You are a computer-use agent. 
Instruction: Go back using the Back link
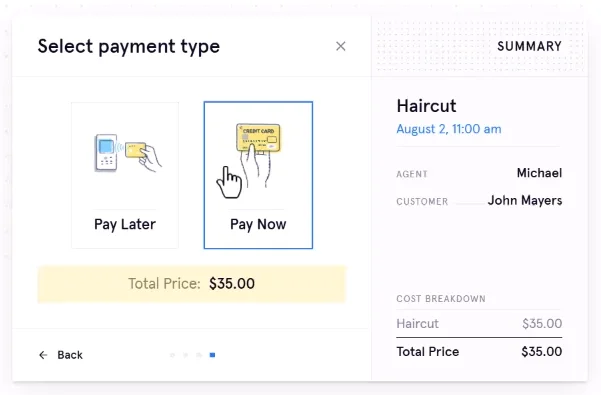[61, 355]
